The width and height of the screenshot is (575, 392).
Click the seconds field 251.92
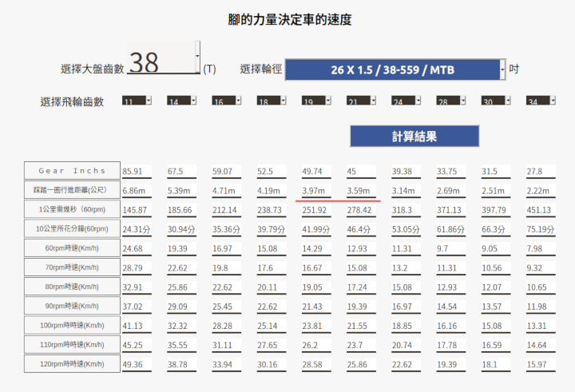pos(316,211)
